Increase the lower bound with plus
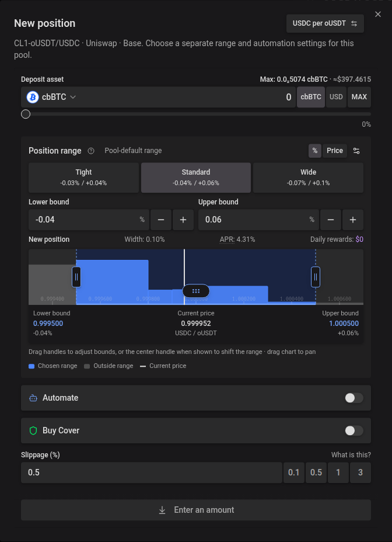The height and width of the screenshot is (542, 392). tap(183, 220)
